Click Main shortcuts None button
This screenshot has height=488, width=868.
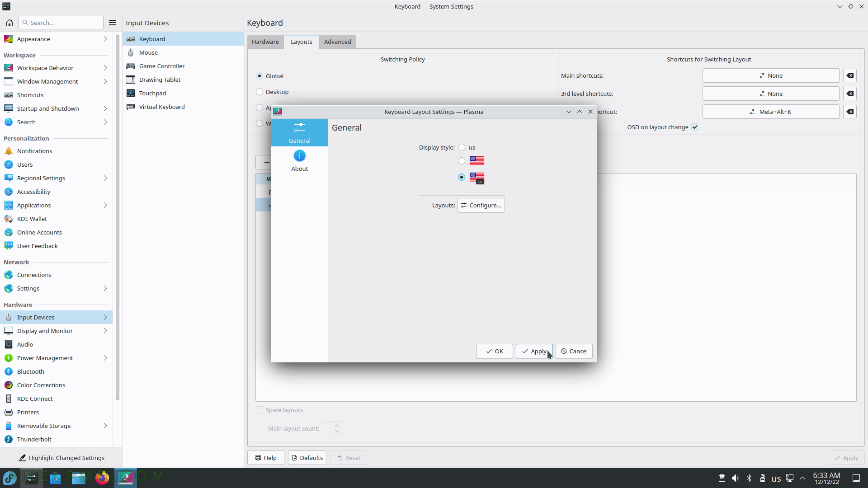pyautogui.click(x=771, y=75)
